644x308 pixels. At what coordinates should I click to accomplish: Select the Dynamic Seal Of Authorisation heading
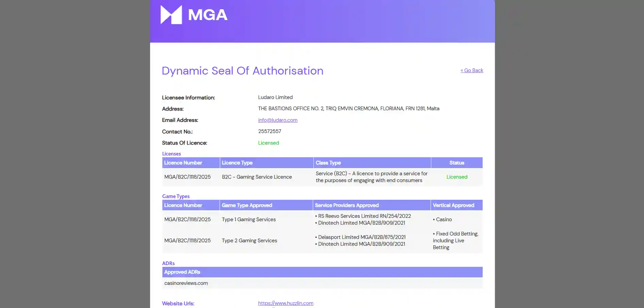click(243, 71)
